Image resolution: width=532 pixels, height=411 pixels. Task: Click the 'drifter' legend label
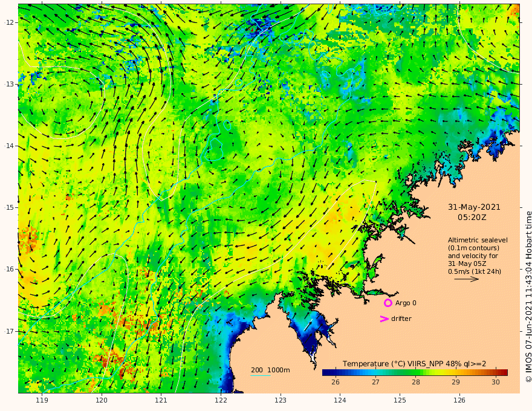pos(401,319)
